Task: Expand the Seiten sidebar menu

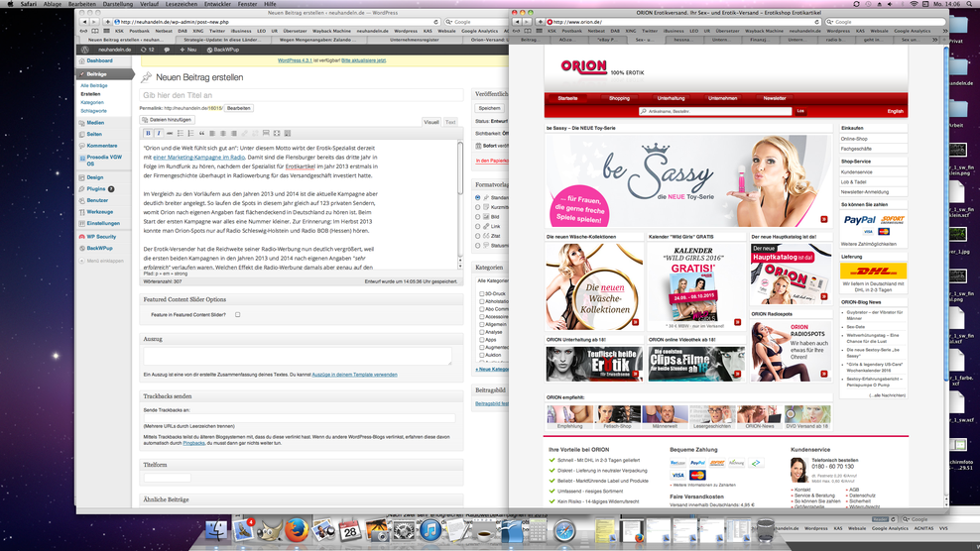Action: coord(94,134)
